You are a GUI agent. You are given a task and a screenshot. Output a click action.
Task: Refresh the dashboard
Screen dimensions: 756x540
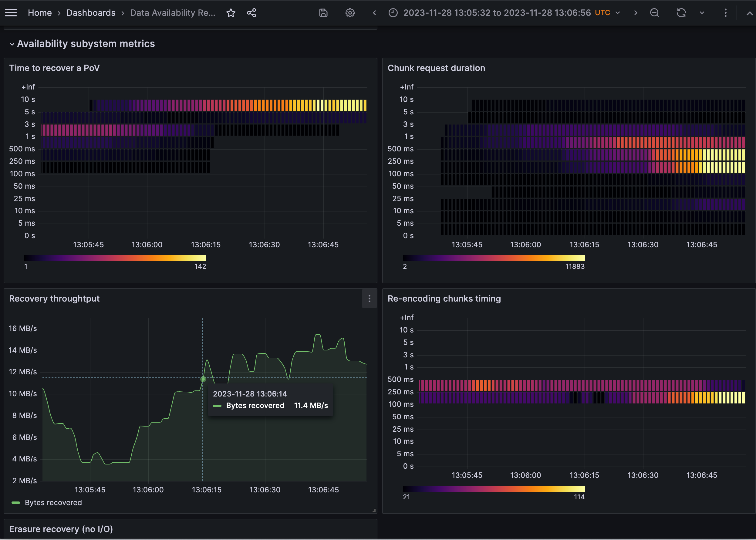click(681, 13)
